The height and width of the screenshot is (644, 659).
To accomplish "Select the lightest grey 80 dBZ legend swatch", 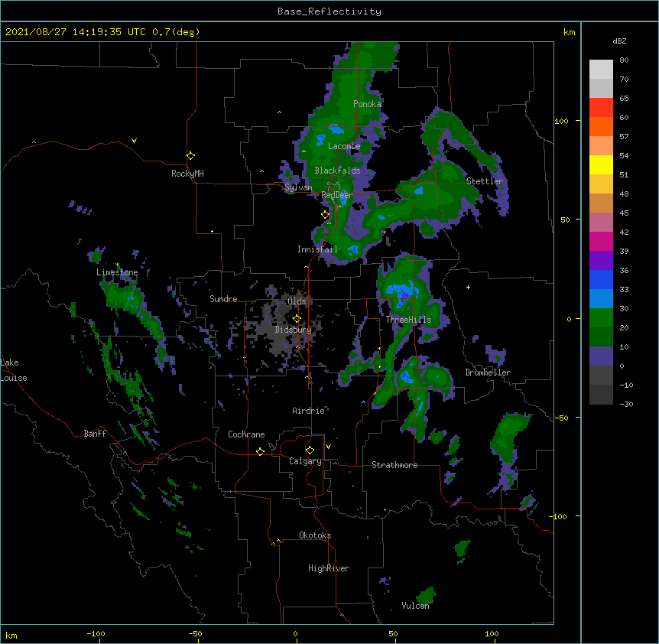I will 601,70.
